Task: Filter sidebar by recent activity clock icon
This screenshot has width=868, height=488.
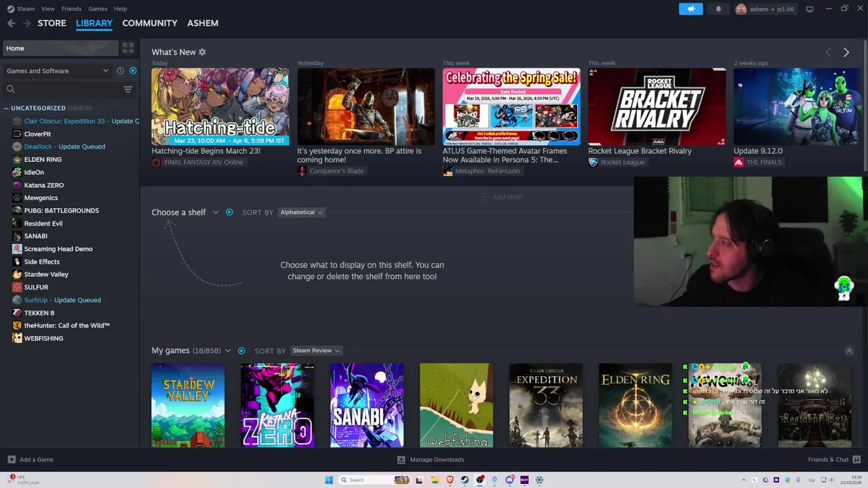Action: [x=120, y=70]
